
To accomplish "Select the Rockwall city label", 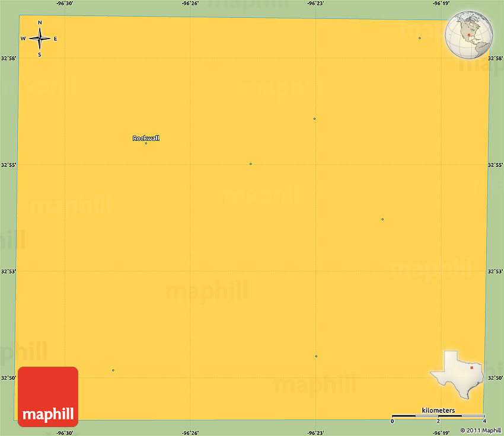I will click(x=146, y=138).
